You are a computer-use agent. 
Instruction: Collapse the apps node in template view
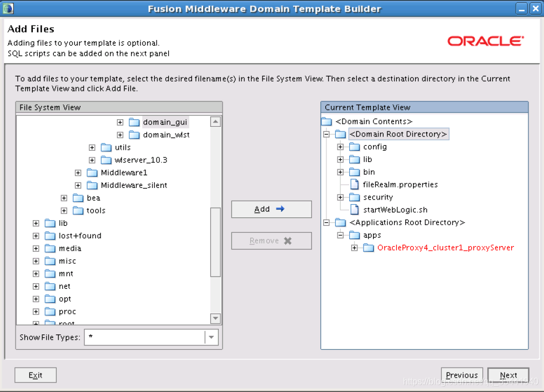tap(340, 235)
